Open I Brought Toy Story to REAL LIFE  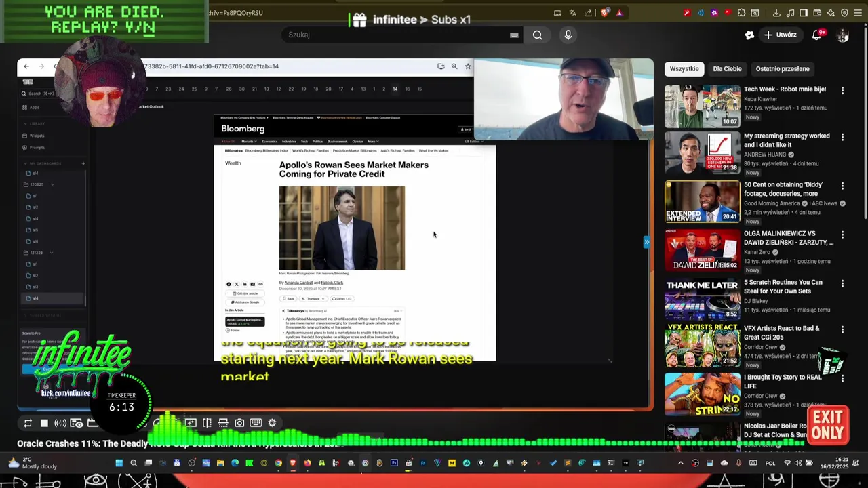tap(783, 382)
